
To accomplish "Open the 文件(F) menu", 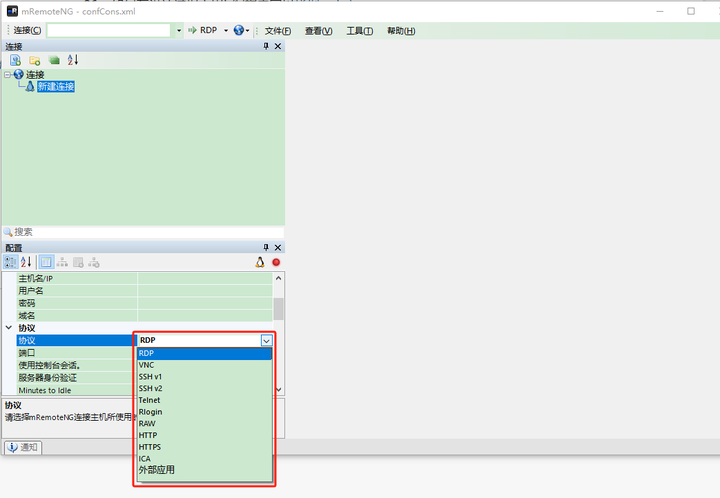I will click(x=278, y=31).
